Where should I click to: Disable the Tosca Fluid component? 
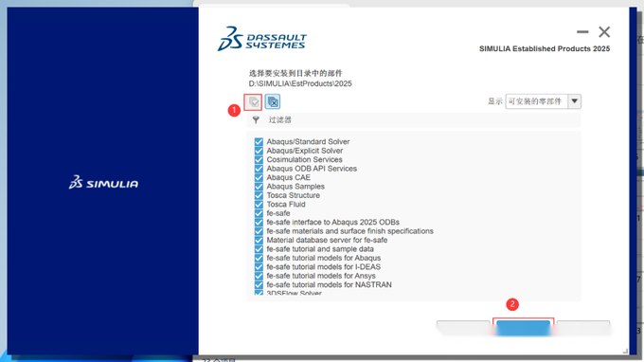coord(259,204)
